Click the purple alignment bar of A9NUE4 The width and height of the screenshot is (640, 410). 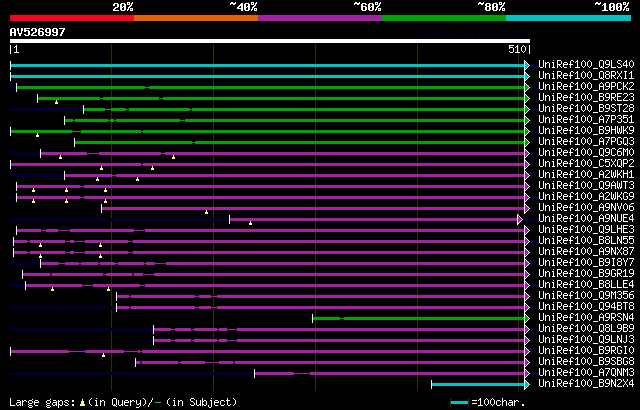point(373,219)
